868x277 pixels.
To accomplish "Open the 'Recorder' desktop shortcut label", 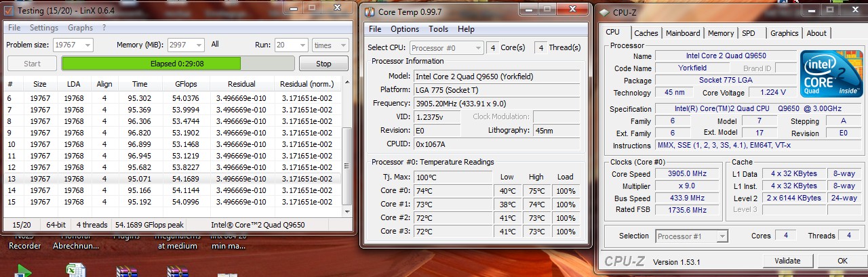I will pos(24,247).
